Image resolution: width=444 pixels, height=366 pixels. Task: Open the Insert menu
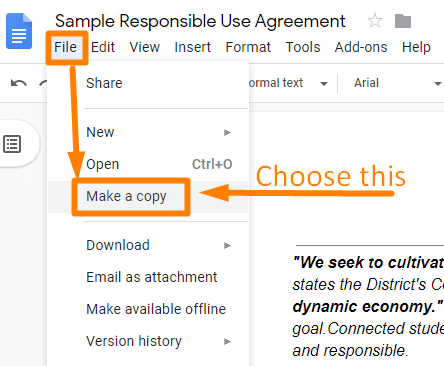193,47
